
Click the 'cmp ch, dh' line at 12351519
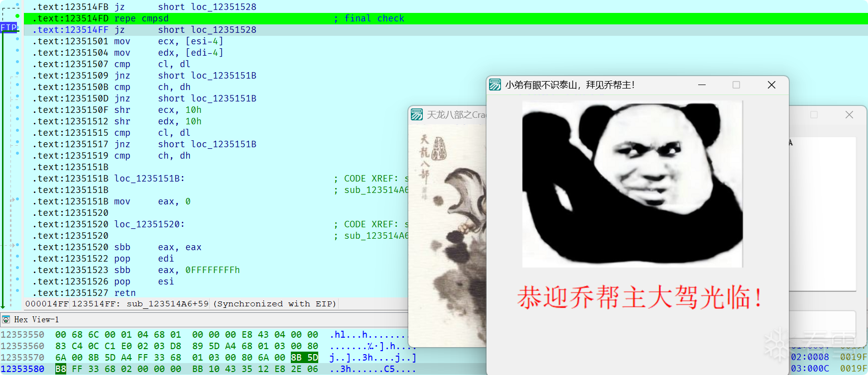pos(112,156)
